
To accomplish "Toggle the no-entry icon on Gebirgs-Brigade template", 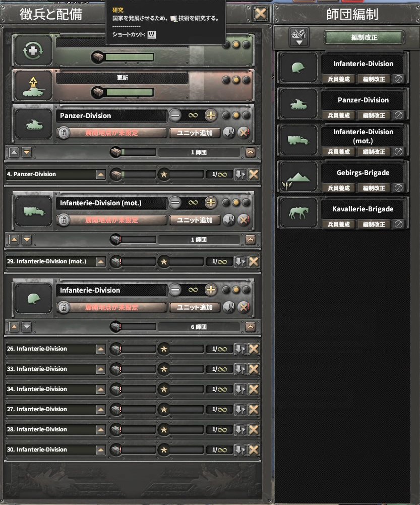I will point(398,188).
